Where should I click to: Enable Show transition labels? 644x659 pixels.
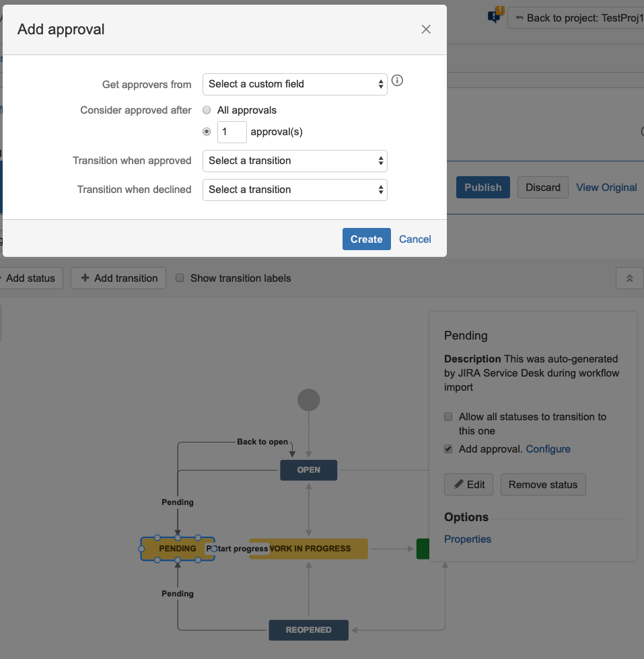pos(178,278)
